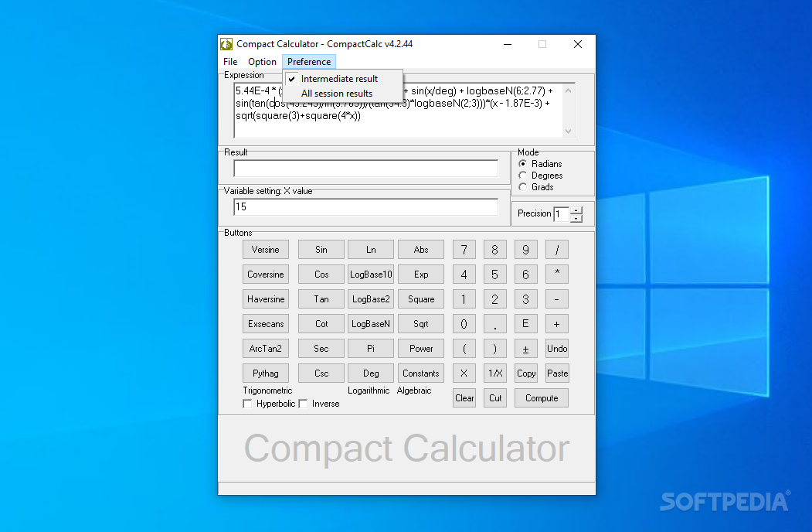
Task: Click the Coversine function button
Action: [x=266, y=275]
